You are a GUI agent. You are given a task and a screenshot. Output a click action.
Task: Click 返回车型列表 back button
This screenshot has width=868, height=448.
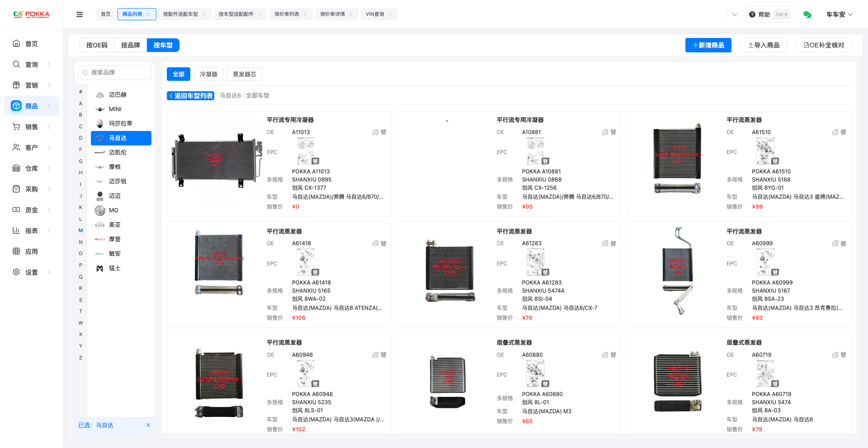click(x=190, y=96)
